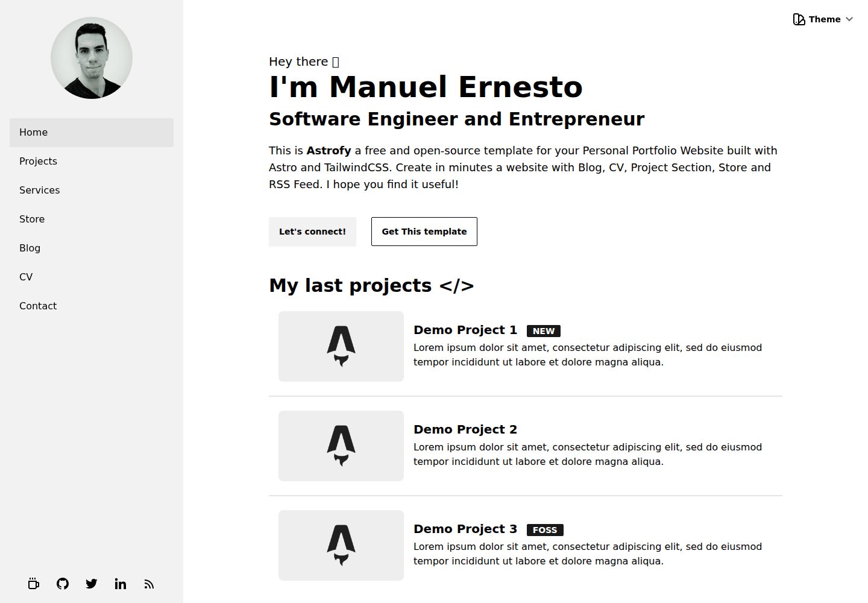This screenshot has height=603, width=868.
Task: Expand the Theme dropdown chevron
Action: click(x=849, y=19)
